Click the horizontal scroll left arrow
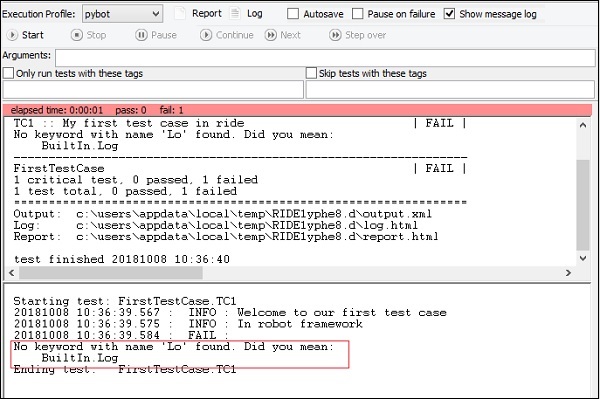This screenshot has height=399, width=600. [x=11, y=273]
